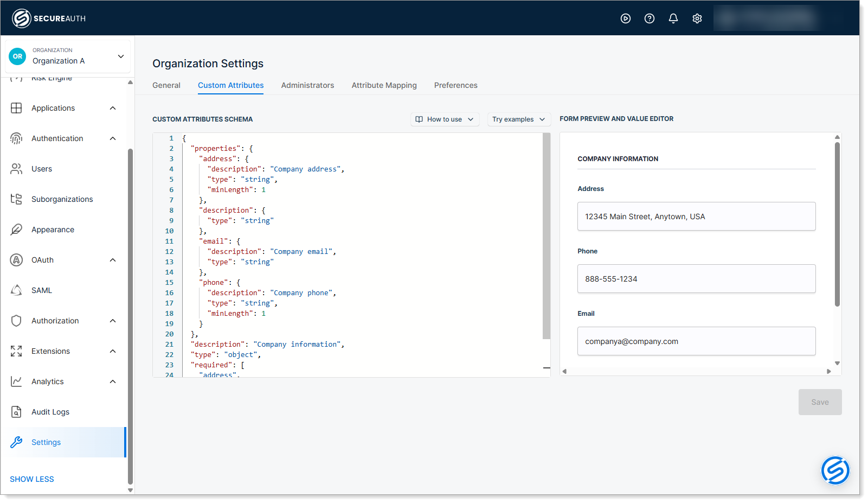Image resolution: width=868 pixels, height=503 pixels.
Task: Expand the How to use dropdown
Action: tap(445, 119)
